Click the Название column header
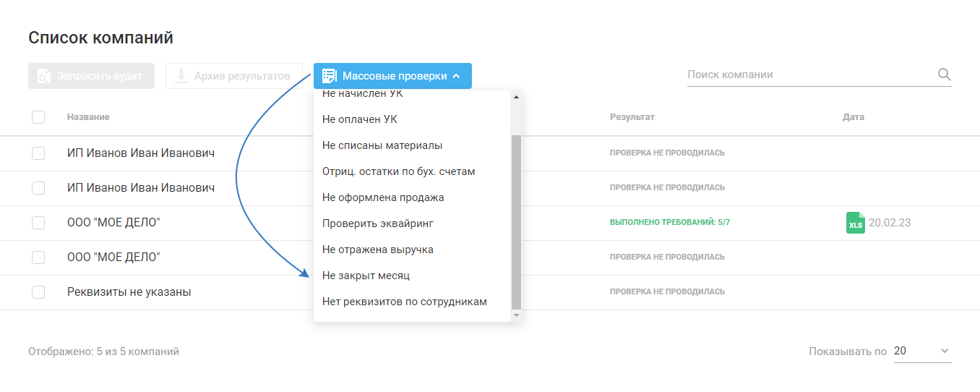The image size is (980, 392). (88, 117)
